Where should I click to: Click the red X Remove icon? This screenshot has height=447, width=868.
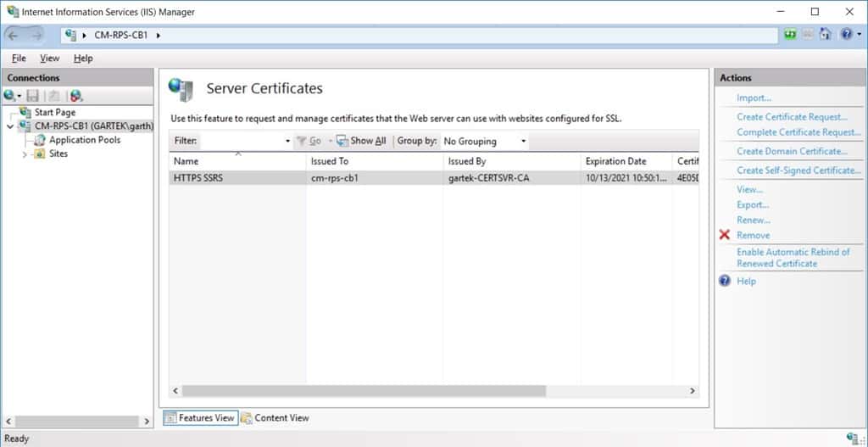pos(725,235)
